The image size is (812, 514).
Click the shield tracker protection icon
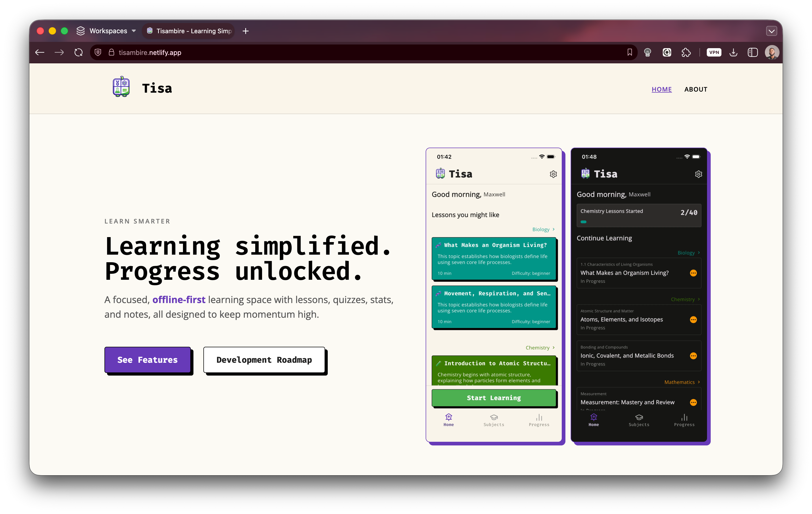click(98, 53)
